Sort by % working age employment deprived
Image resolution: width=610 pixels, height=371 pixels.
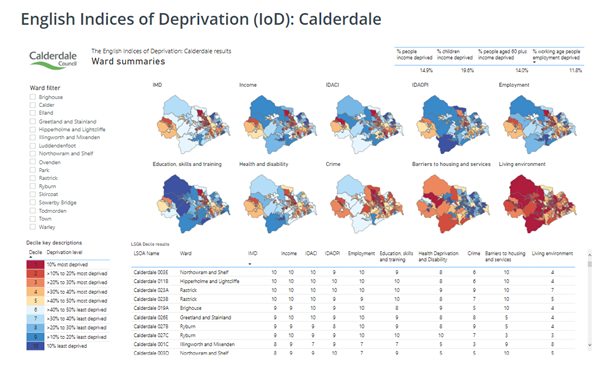[x=556, y=54]
